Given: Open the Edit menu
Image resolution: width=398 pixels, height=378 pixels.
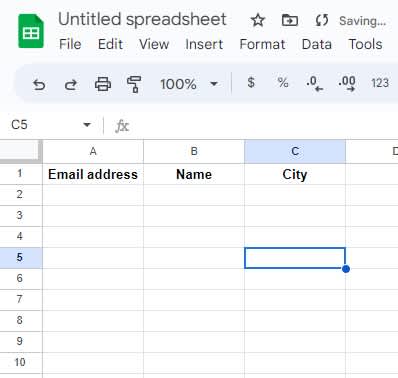Looking at the screenshot, I should click(110, 44).
